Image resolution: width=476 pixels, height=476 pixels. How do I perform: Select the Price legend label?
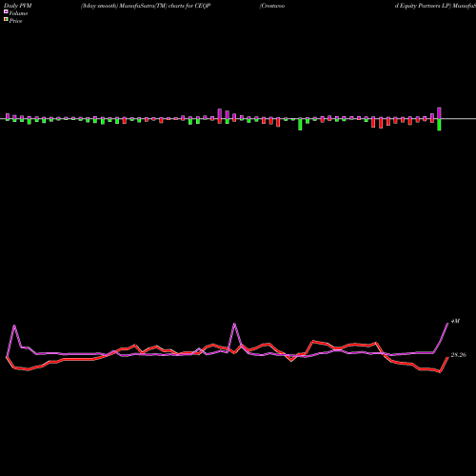15,21
